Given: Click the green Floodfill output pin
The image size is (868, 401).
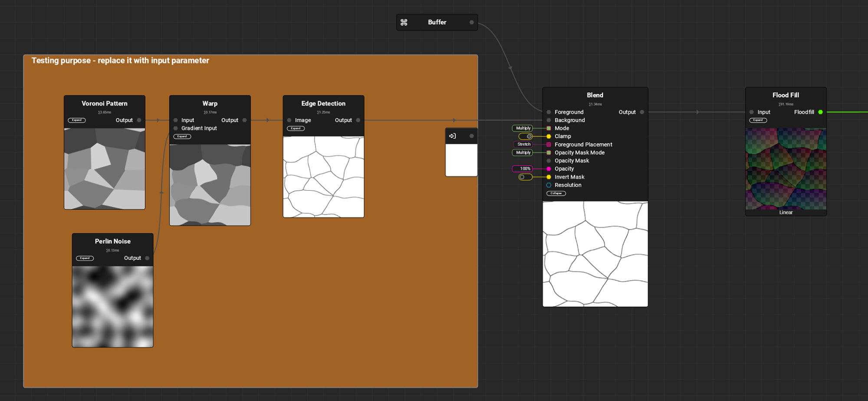Looking at the screenshot, I should point(820,112).
